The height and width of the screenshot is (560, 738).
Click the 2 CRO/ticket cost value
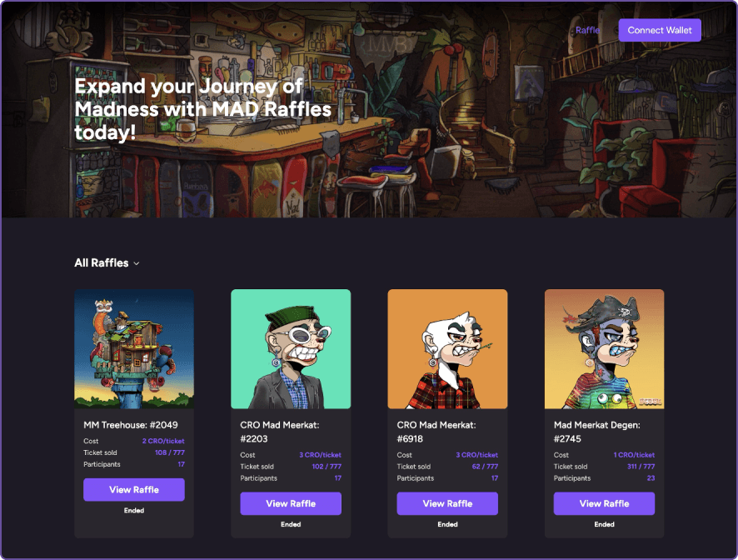coord(163,442)
